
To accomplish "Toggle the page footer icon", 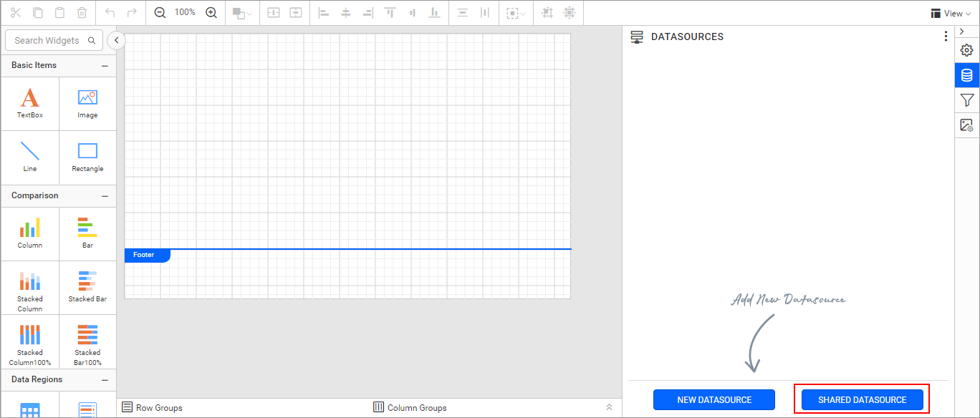I will [x=296, y=13].
